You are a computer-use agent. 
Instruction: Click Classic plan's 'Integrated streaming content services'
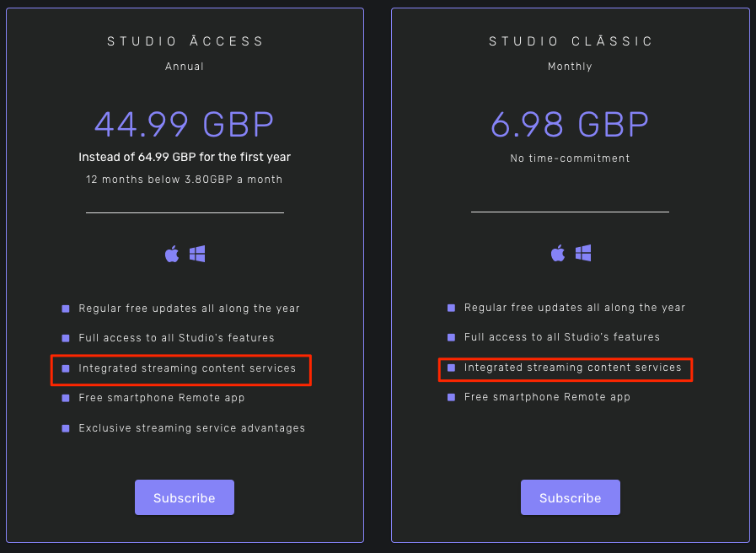click(x=573, y=368)
